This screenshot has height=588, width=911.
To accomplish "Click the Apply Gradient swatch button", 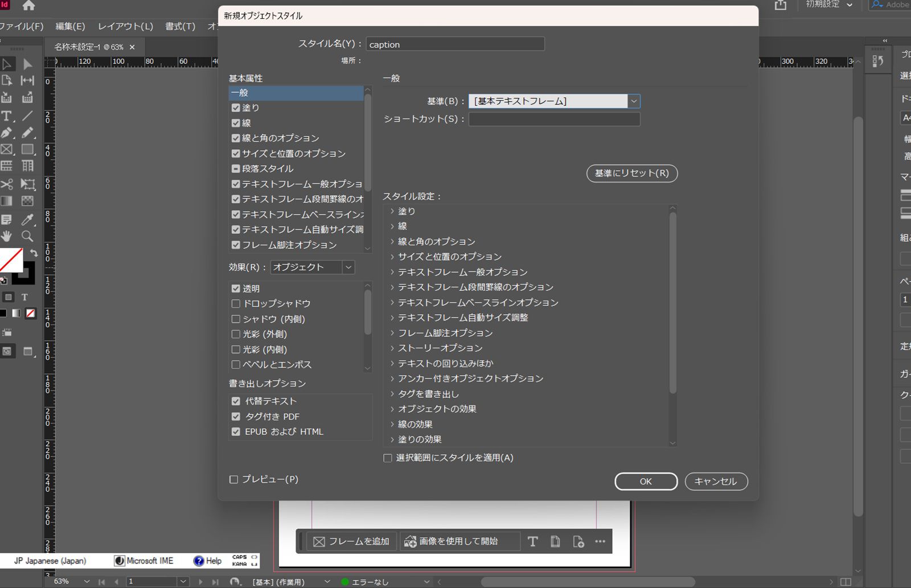I will click(x=17, y=314).
